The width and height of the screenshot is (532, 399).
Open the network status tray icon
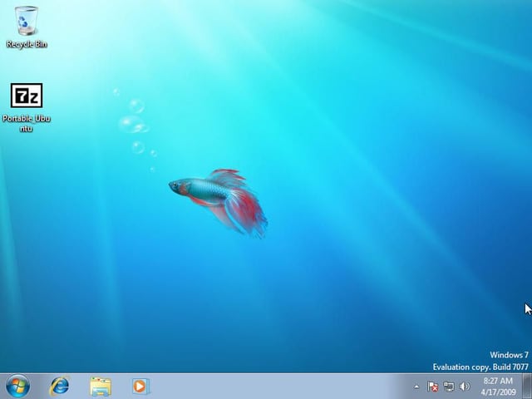point(449,387)
